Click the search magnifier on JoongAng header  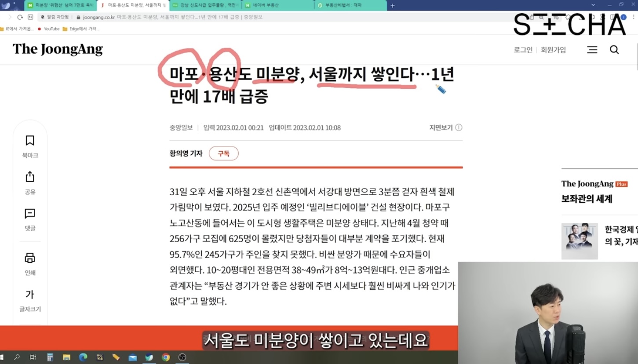[614, 50]
